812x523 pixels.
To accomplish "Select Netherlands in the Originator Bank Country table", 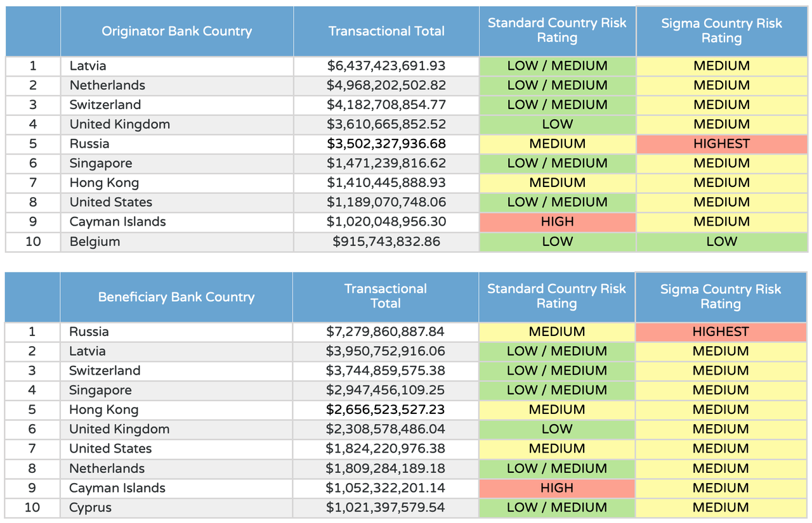I will [x=177, y=86].
